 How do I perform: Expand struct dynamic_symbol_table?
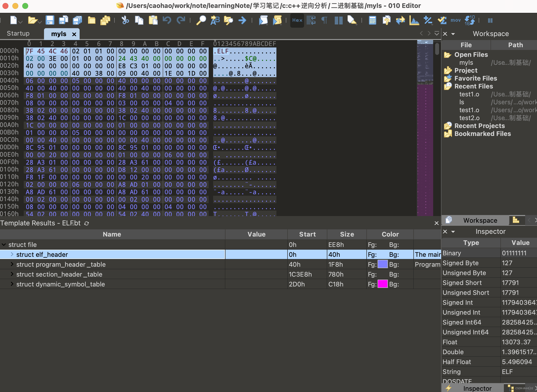(12, 284)
